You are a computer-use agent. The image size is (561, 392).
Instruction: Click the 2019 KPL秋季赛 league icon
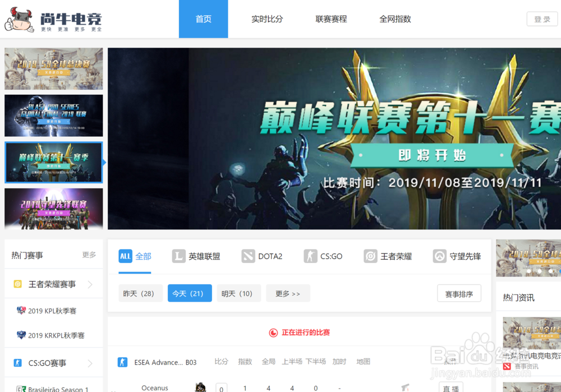pyautogui.click(x=21, y=310)
